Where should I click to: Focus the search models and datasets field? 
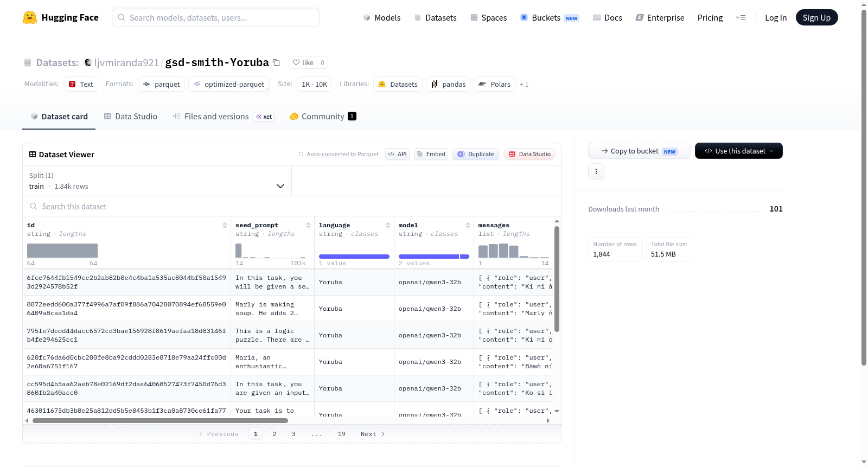tap(216, 17)
